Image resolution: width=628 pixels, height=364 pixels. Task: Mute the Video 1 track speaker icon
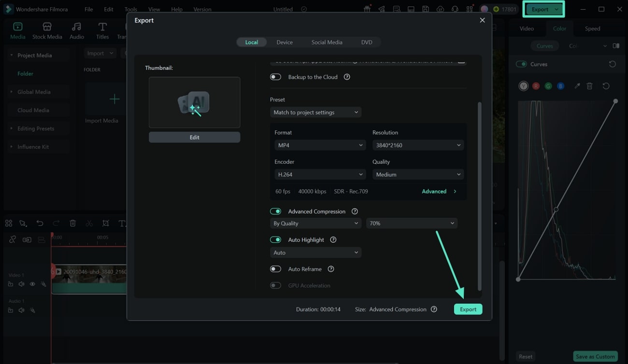(21, 284)
